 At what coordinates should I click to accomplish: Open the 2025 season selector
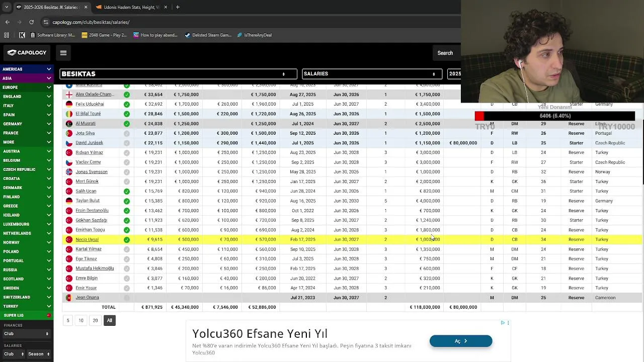click(x=454, y=74)
